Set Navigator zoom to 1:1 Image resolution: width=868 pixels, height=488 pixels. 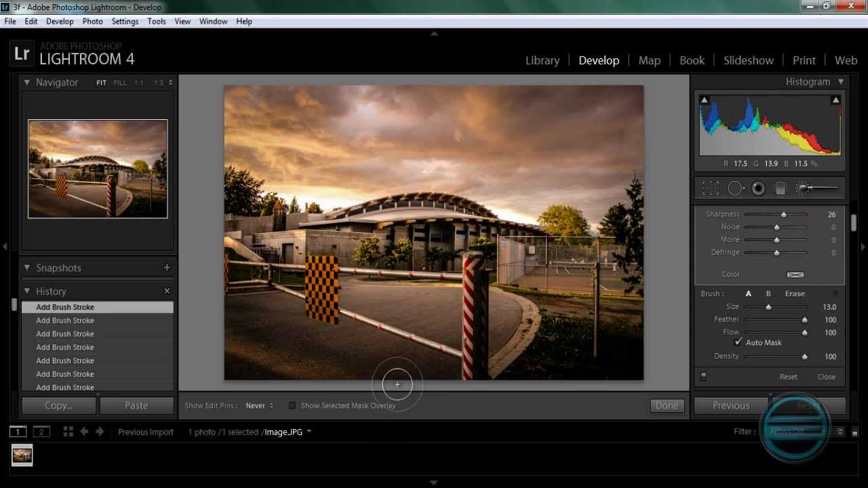point(138,83)
